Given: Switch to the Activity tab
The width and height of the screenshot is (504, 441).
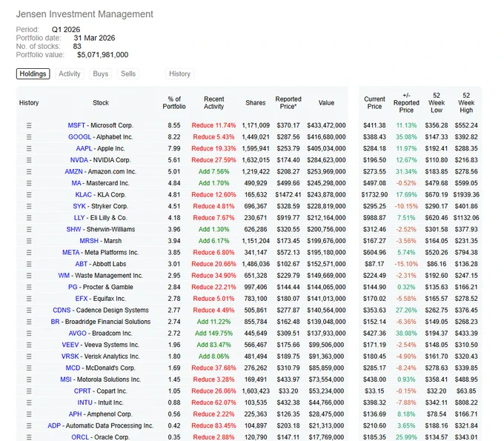Looking at the screenshot, I should pos(70,73).
